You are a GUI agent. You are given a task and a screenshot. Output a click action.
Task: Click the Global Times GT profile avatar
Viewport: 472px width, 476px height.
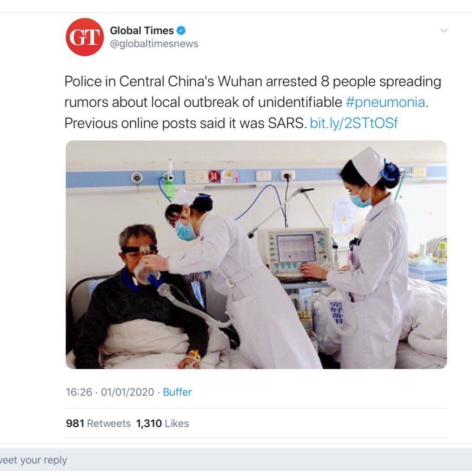[x=85, y=37]
